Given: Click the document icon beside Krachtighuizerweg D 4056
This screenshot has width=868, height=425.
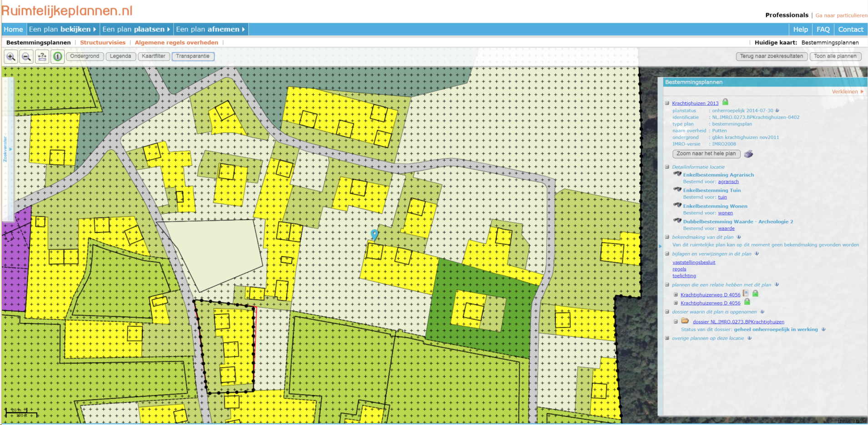Looking at the screenshot, I should 745,293.
